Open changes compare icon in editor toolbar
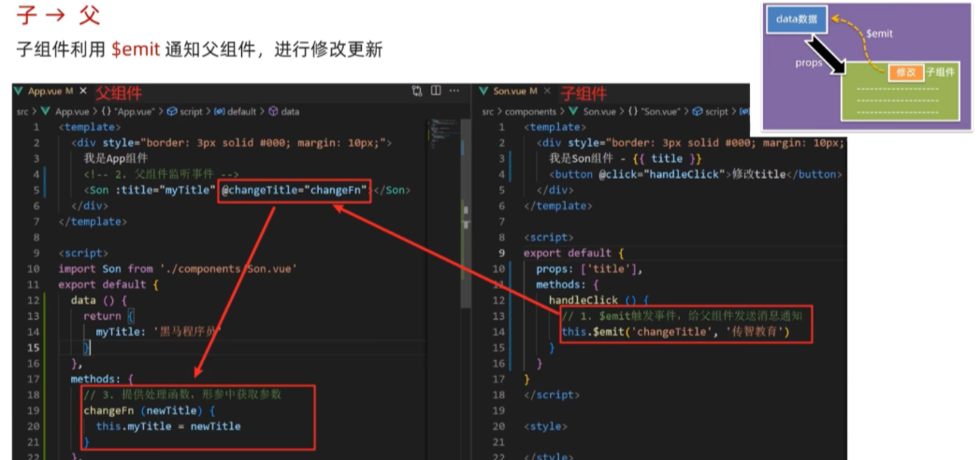 [x=417, y=92]
